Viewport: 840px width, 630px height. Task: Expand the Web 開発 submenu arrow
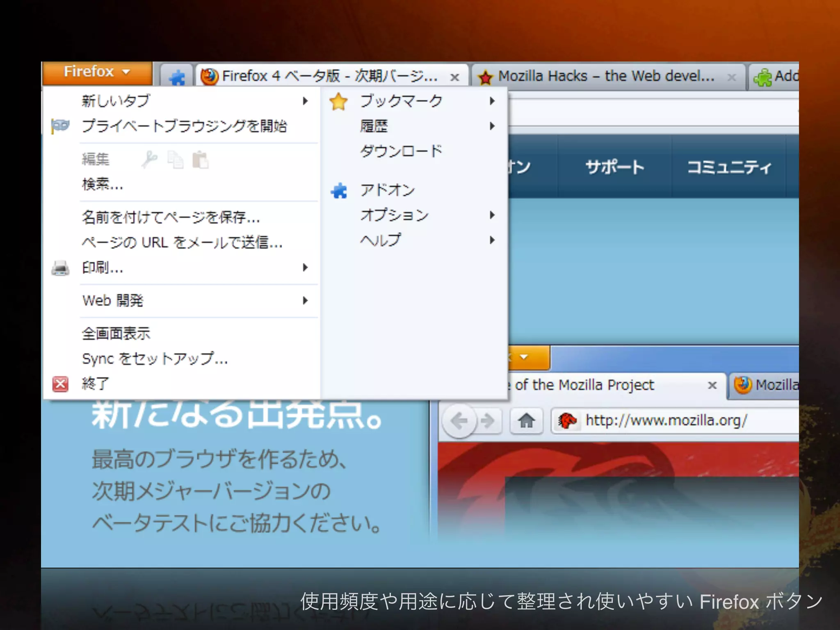point(305,301)
